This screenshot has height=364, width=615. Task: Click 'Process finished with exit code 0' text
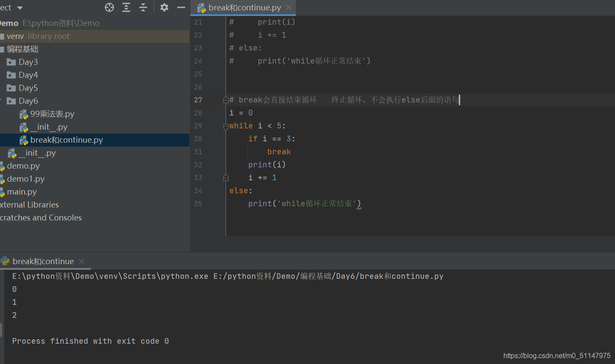point(90,341)
